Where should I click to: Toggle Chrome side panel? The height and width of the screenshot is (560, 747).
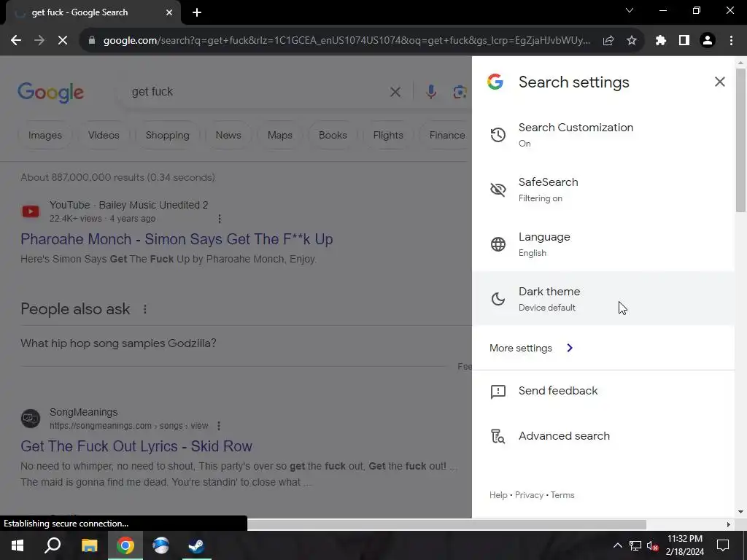click(x=684, y=41)
